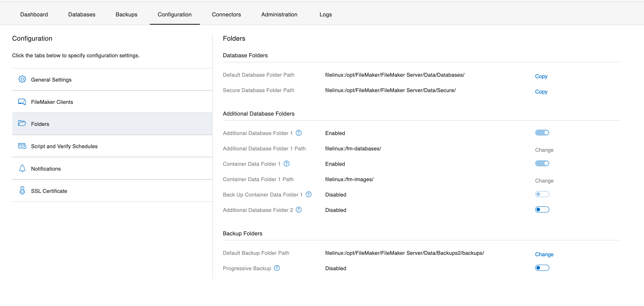Open the Administration tab
Image resolution: width=644 pixels, height=306 pixels.
pos(279,15)
